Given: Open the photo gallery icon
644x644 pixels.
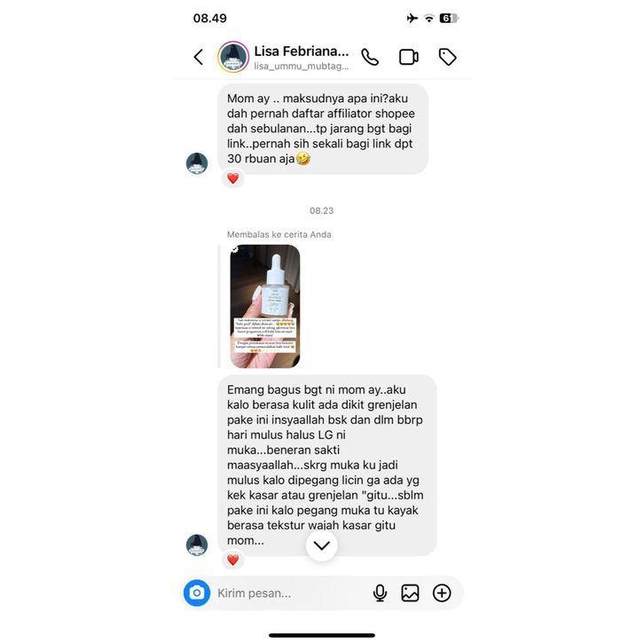Looking at the screenshot, I should 410,593.
